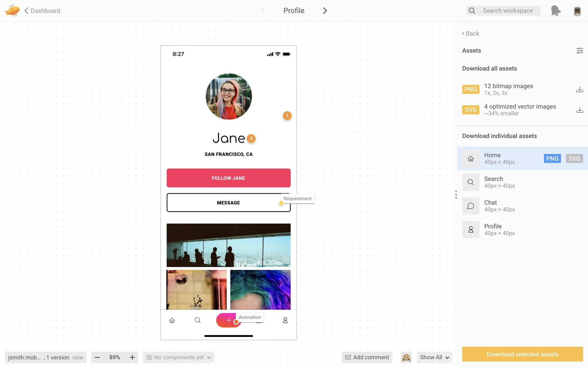Click the zoom in plus button
Image resolution: width=588 pixels, height=368 pixels.
click(132, 357)
